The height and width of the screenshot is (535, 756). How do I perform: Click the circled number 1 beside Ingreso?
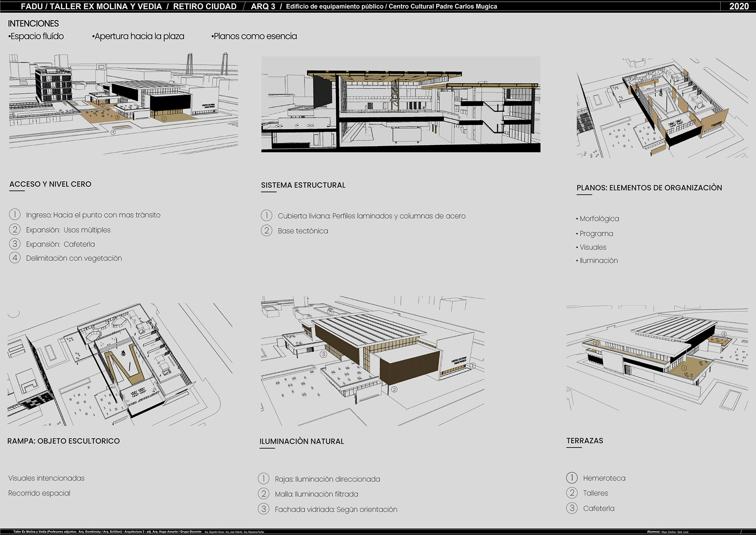[x=15, y=215]
